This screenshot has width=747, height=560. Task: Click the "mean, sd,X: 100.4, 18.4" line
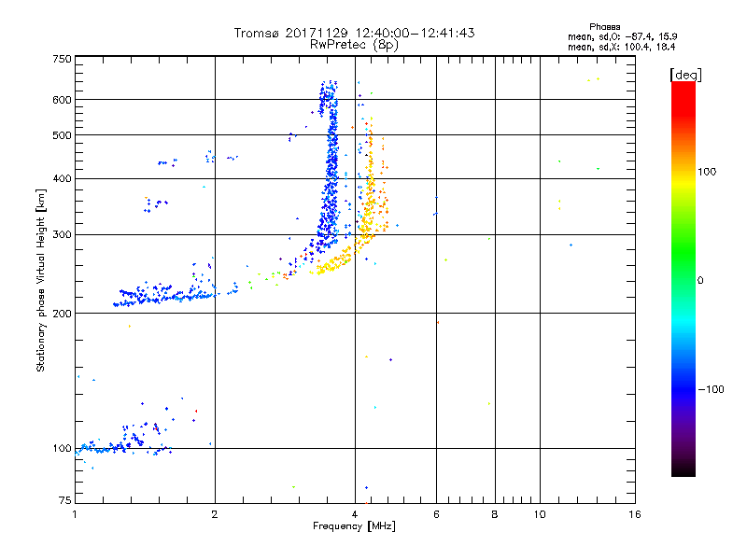[621, 47]
